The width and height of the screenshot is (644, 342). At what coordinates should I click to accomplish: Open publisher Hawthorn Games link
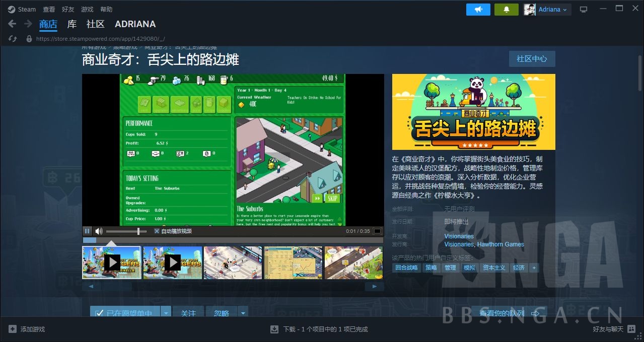[x=500, y=244]
